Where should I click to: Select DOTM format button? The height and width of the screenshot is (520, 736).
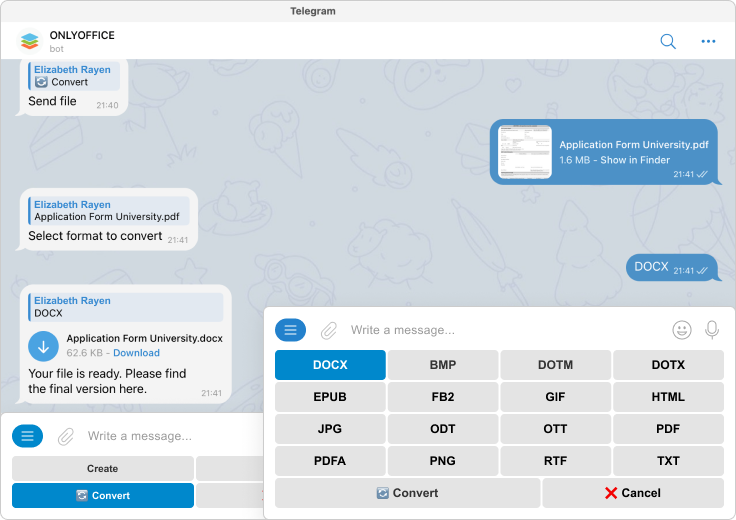[x=555, y=365]
